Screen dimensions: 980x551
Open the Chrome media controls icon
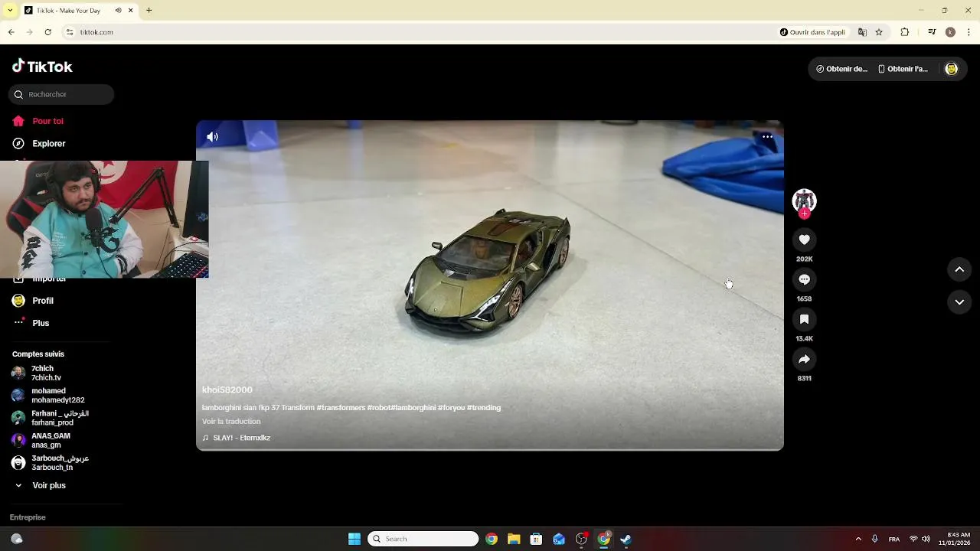pos(932,32)
